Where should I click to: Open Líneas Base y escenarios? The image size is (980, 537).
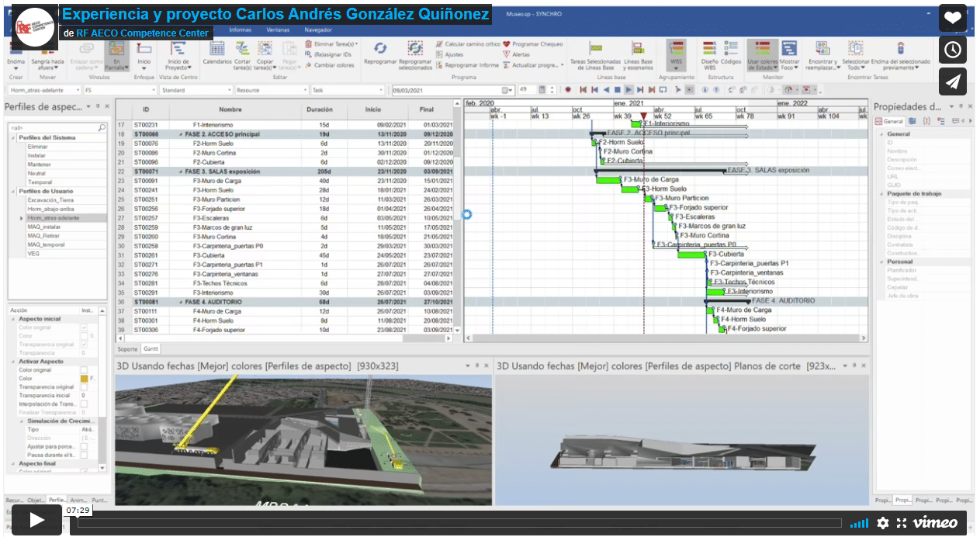click(x=638, y=54)
